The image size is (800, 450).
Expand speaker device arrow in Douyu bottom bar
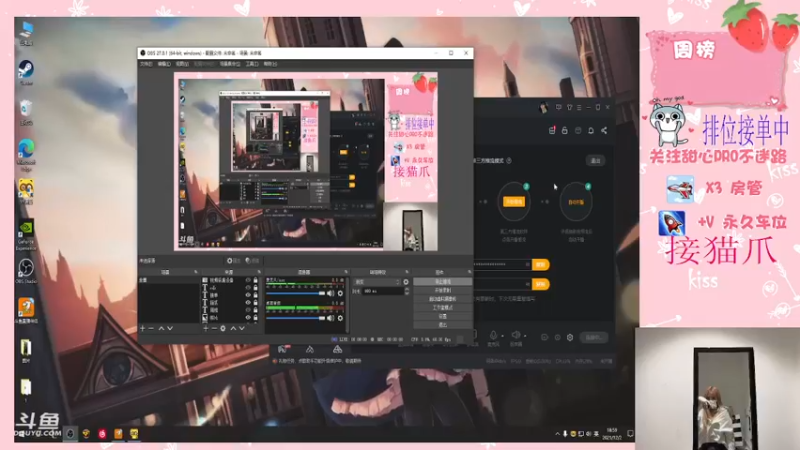coord(525,336)
